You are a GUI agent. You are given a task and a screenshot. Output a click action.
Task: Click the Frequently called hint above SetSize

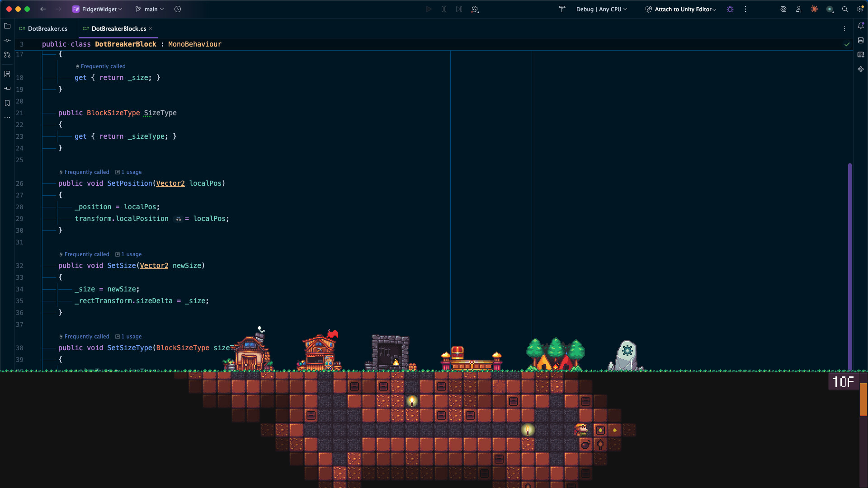coord(87,254)
